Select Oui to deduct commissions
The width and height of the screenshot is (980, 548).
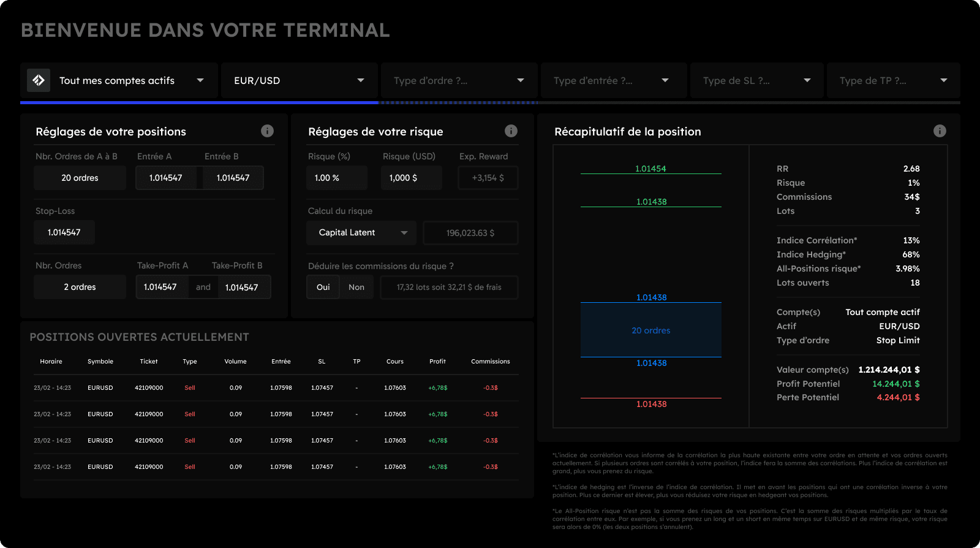tap(323, 287)
